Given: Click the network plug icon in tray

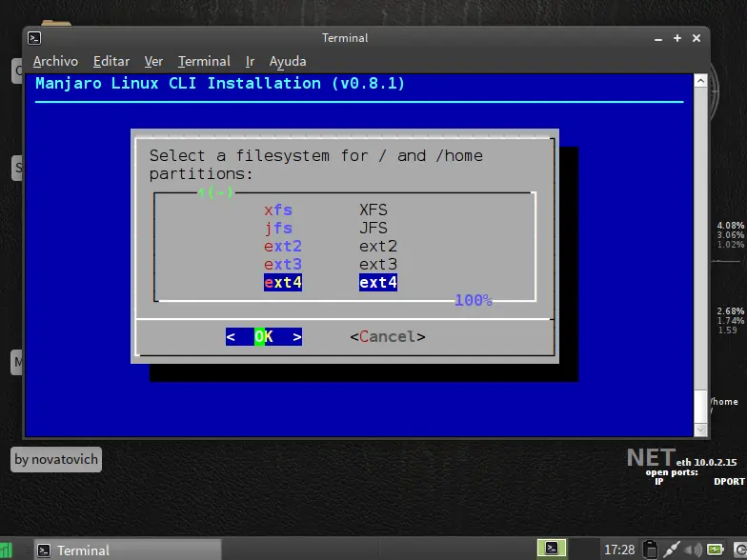Looking at the screenshot, I should pyautogui.click(x=671, y=550).
